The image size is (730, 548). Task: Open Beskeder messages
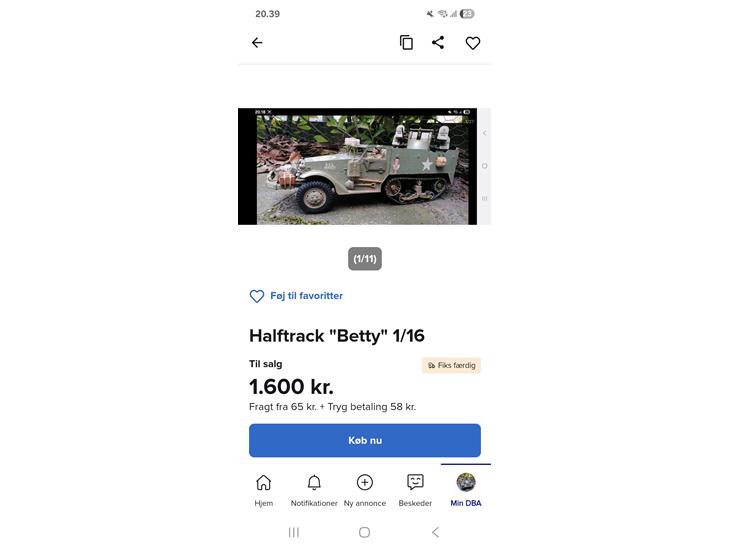(x=415, y=490)
